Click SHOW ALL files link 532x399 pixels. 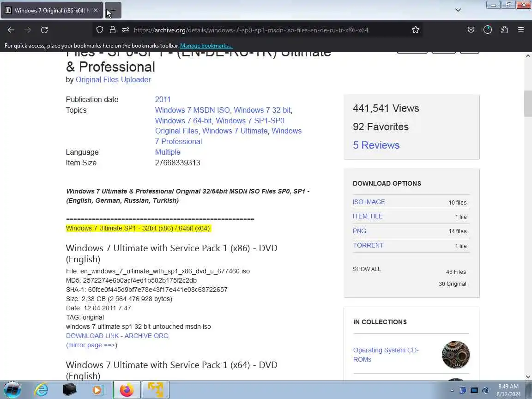(x=366, y=269)
